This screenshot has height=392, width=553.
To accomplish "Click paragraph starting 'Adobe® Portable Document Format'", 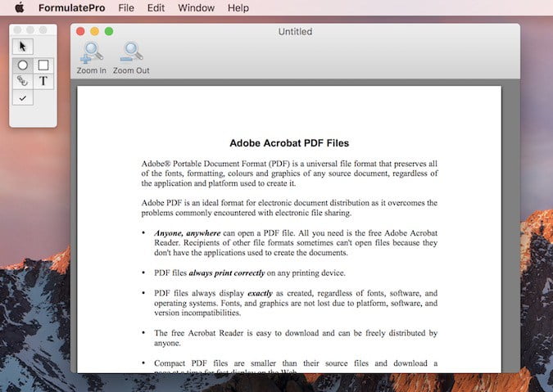I will pyautogui.click(x=289, y=173).
